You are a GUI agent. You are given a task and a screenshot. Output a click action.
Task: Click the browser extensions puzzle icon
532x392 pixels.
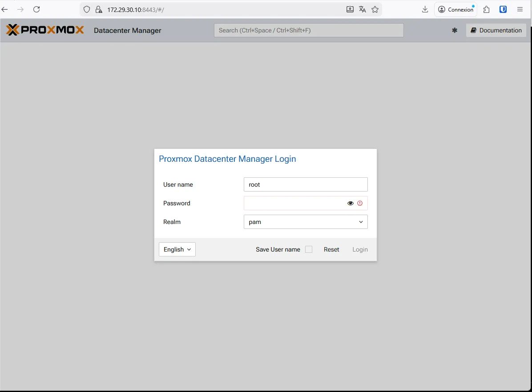tap(486, 9)
